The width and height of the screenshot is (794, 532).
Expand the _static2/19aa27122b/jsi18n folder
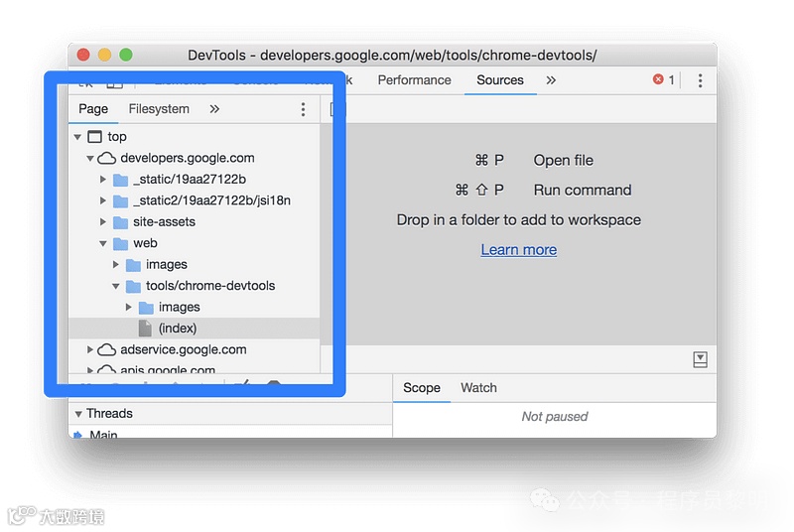[103, 200]
